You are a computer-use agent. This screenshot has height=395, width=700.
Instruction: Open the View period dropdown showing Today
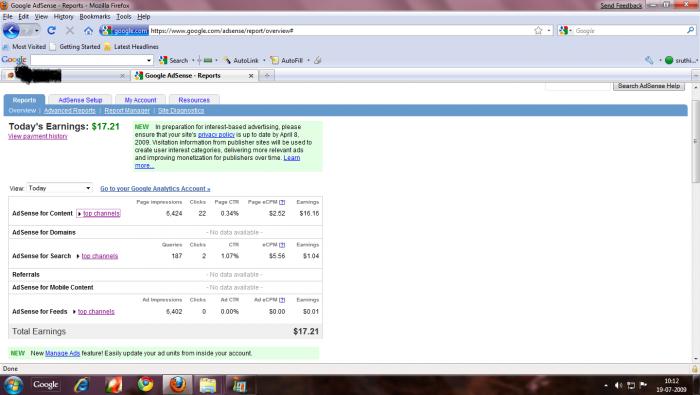(x=59, y=188)
